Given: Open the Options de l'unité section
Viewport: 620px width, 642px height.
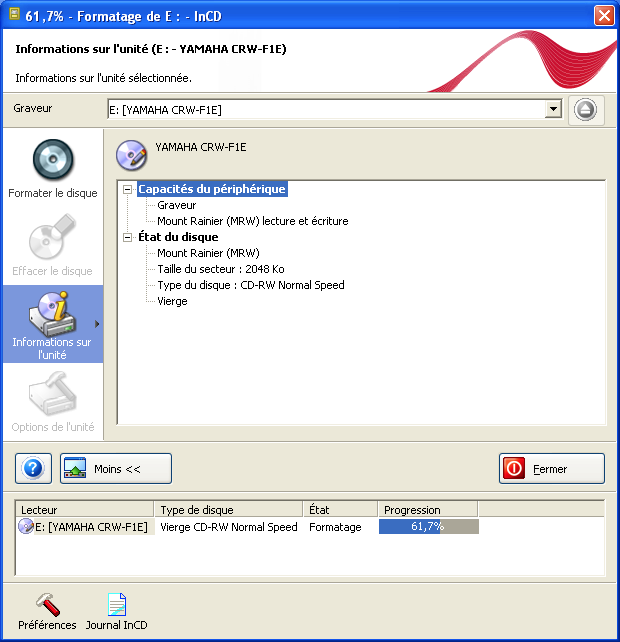Looking at the screenshot, I should pyautogui.click(x=53, y=402).
